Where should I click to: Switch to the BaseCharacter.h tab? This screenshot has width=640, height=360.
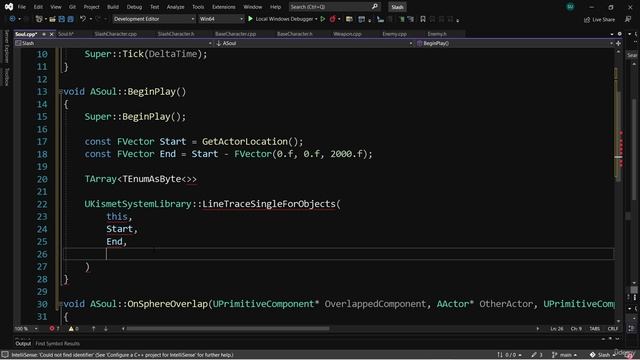[x=295, y=34]
